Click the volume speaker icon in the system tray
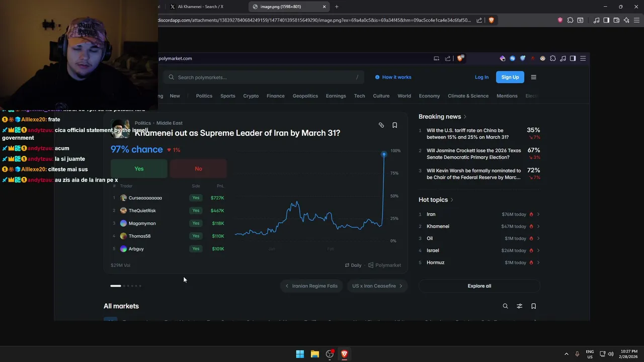 click(x=611, y=354)
